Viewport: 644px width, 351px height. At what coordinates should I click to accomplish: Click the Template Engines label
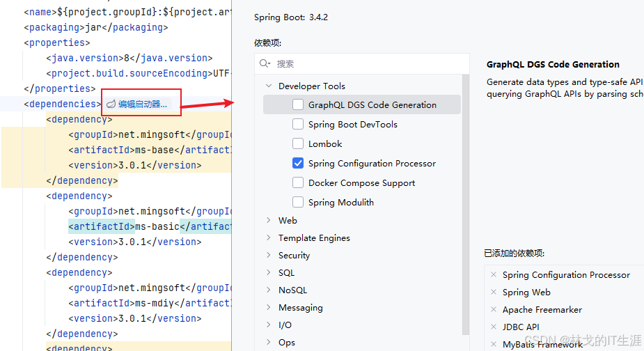click(314, 238)
